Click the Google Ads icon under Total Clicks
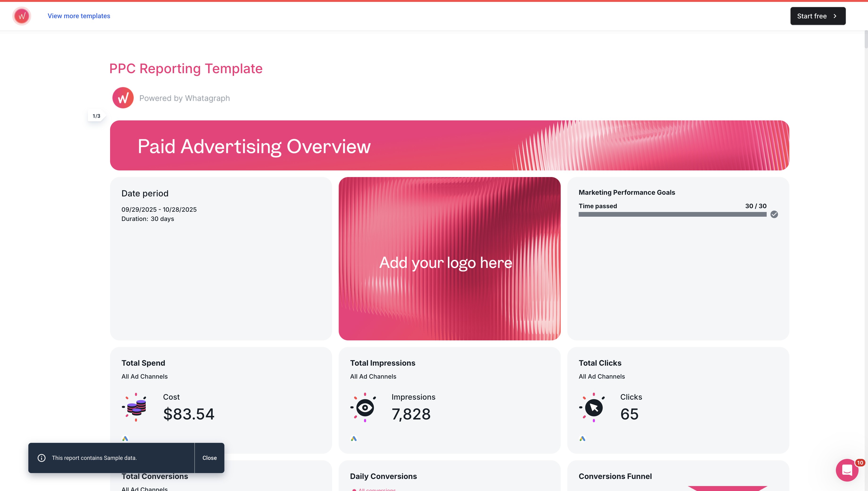Screen dimensions: 868x491 (x=582, y=438)
